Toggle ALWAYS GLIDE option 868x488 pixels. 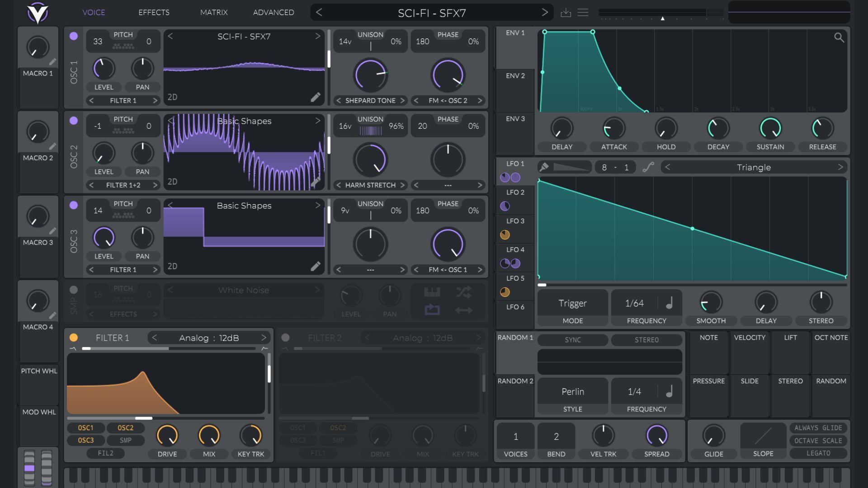818,427
